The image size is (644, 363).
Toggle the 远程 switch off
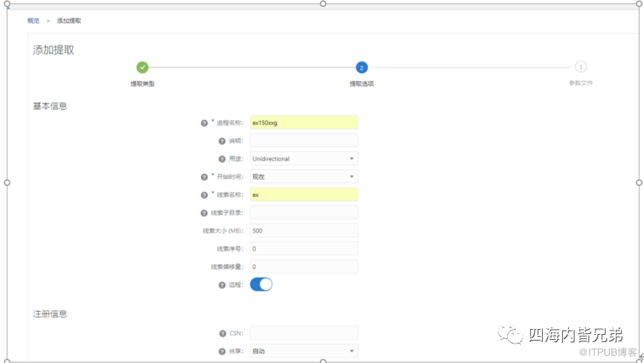point(261,285)
